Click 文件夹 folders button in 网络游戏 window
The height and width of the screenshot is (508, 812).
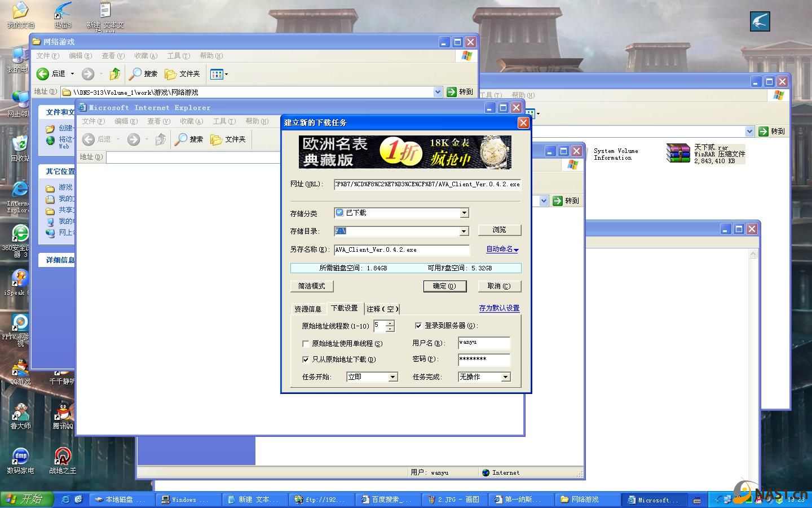(x=183, y=74)
